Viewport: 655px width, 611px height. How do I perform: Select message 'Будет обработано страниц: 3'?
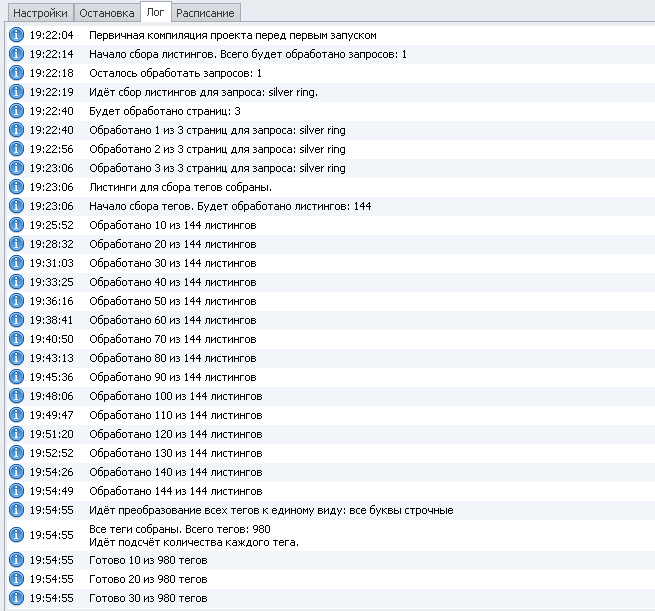coord(165,112)
